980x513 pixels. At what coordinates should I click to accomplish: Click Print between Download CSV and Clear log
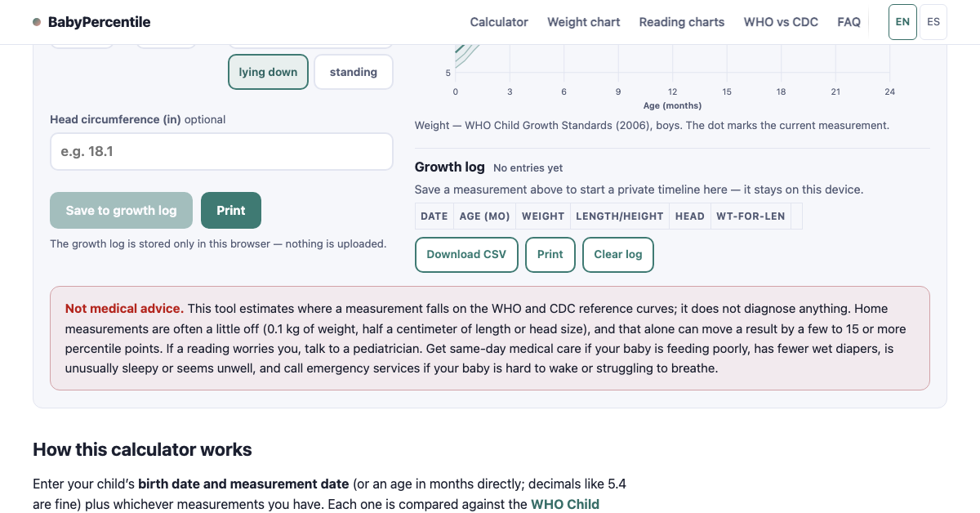tap(550, 254)
